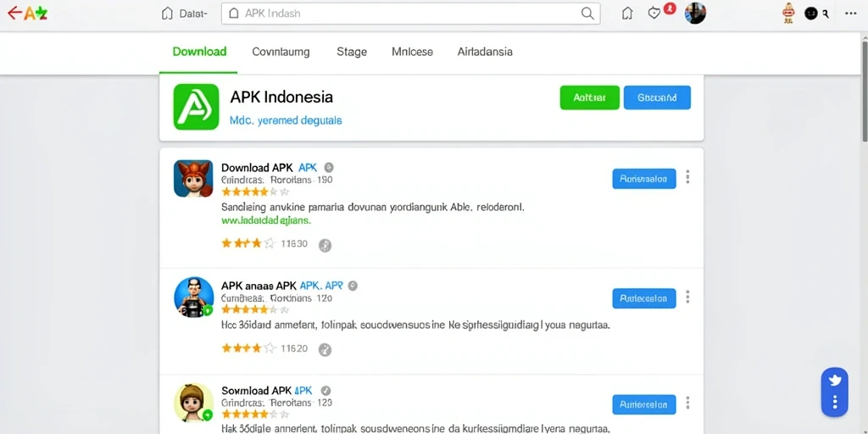
Task: Open the more options dots for Download APK
Action: click(687, 177)
